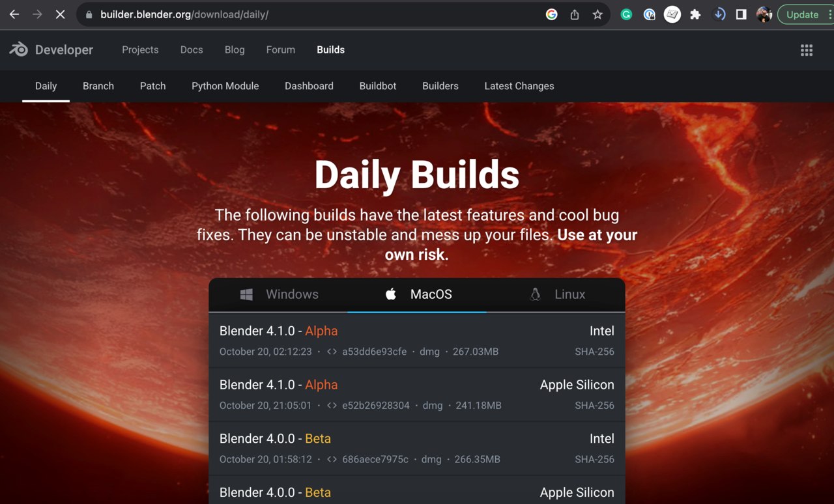Select the MacOS builds tab
This screenshot has width=834, height=504.
pyautogui.click(x=417, y=294)
